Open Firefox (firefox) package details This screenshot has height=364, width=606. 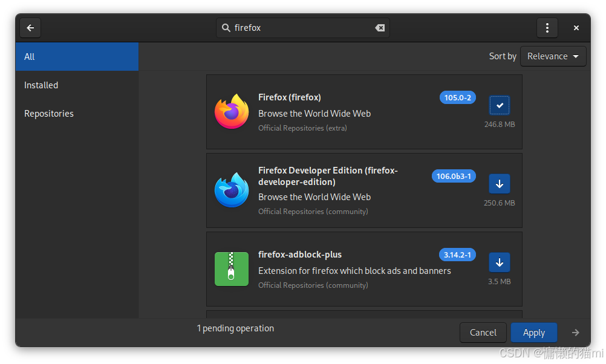pos(290,97)
